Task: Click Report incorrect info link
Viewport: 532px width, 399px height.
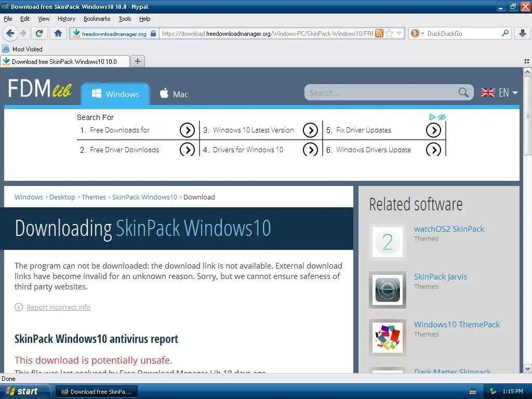Action: pyautogui.click(x=58, y=307)
